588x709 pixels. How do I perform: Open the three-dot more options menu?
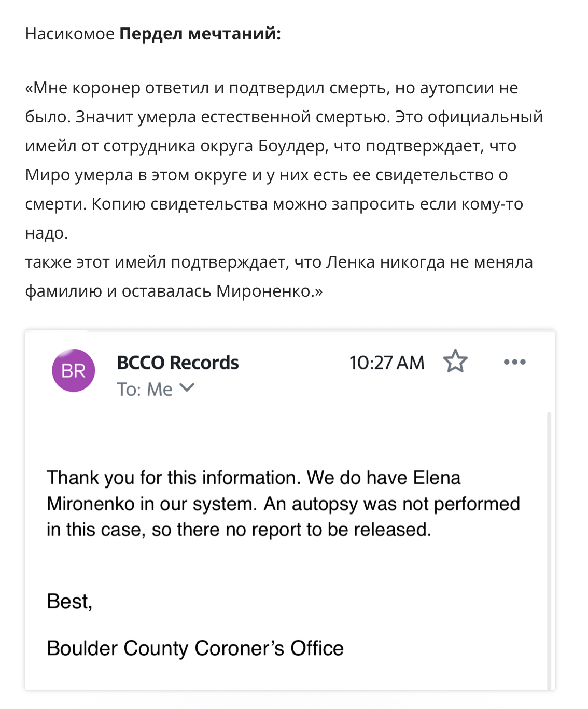pos(514,362)
